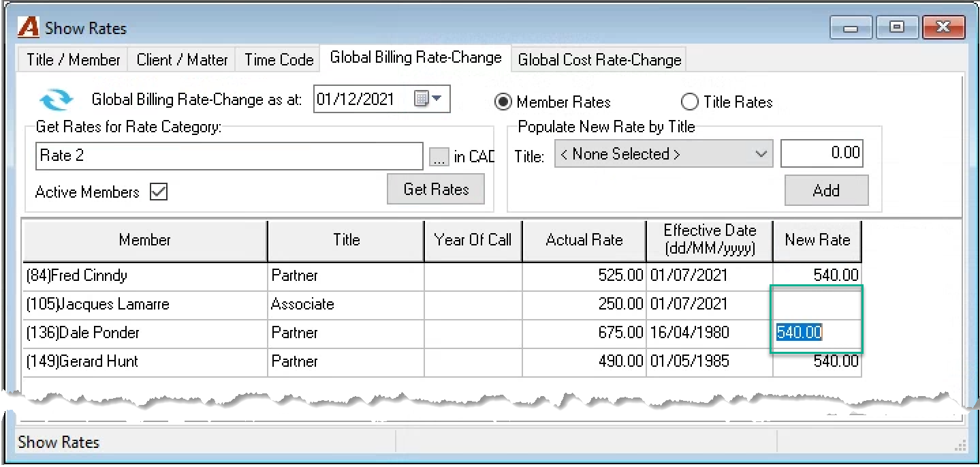Click the Year Of Call column header
The image size is (980, 467).
473,240
